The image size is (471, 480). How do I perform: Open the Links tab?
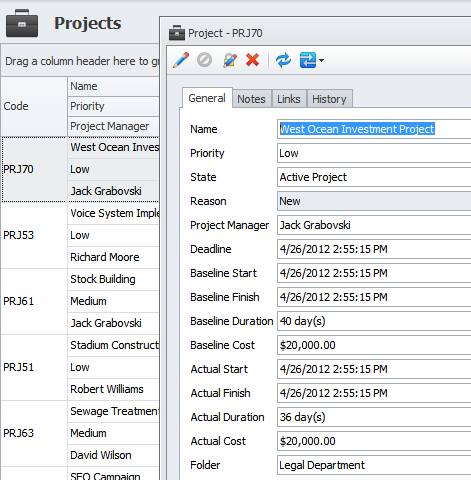coord(289,99)
